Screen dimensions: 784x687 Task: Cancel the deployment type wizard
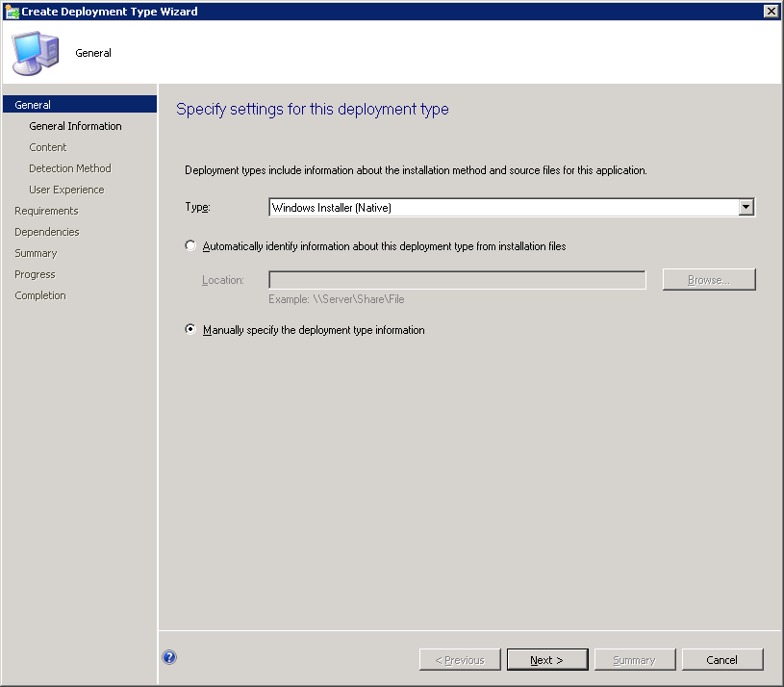[x=721, y=660]
